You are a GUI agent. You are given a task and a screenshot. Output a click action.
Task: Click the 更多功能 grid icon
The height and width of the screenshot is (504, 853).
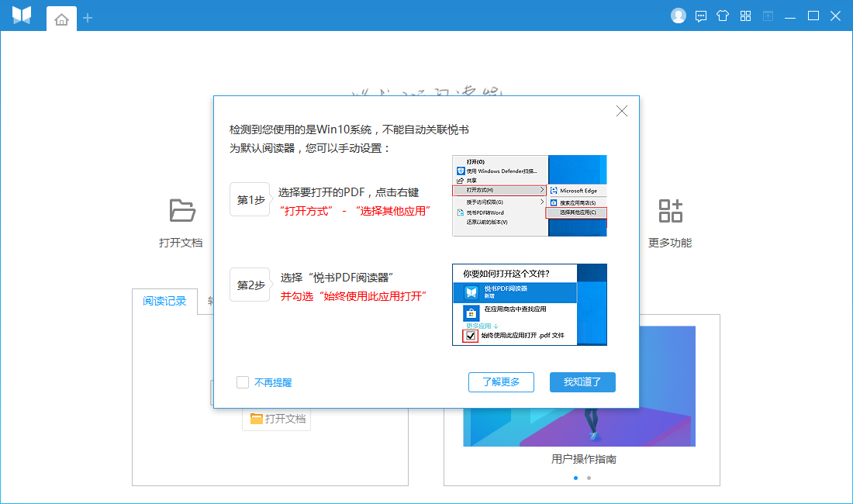point(670,211)
